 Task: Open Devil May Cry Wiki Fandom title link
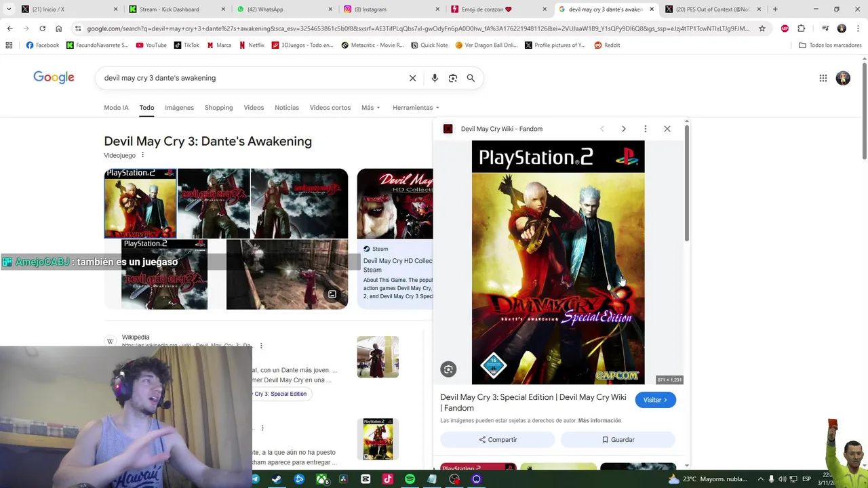pos(533,403)
